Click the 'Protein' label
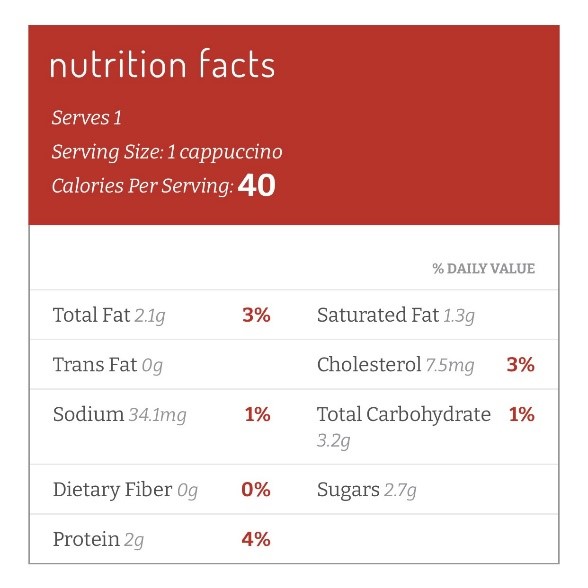588x588 pixels. point(86,539)
